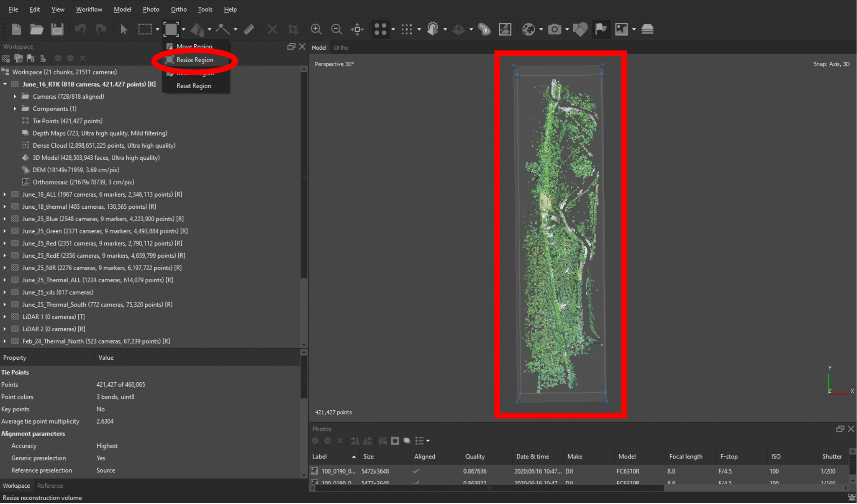Click the camera capture view icon

pos(555,29)
